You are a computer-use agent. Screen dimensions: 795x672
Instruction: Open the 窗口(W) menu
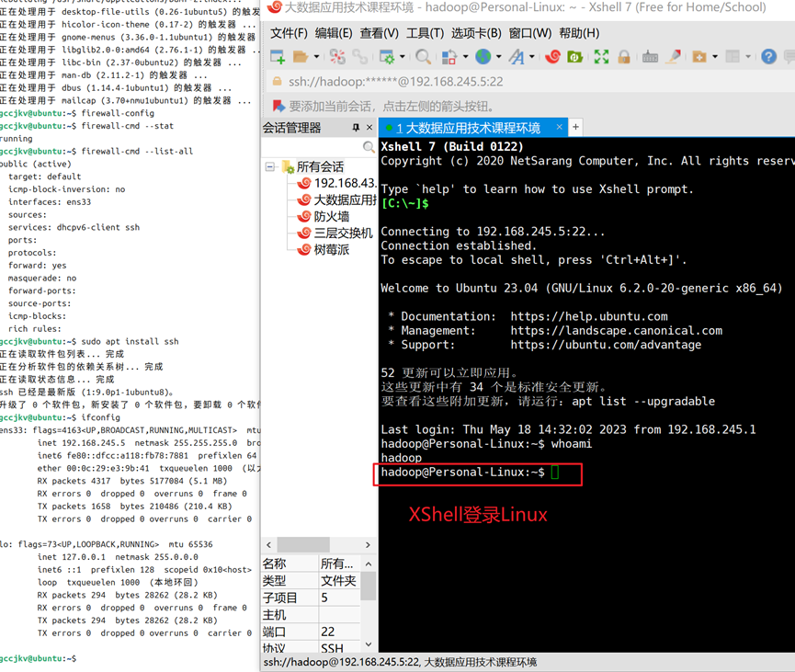pos(529,33)
